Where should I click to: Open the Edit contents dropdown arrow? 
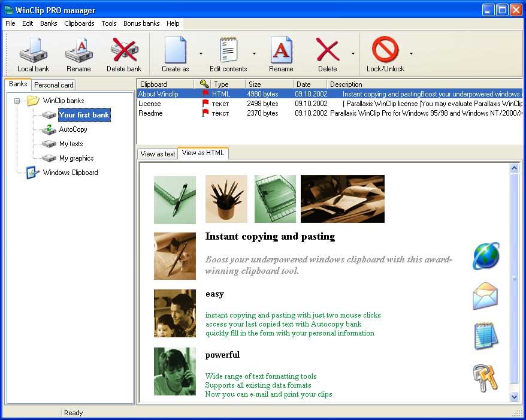point(254,54)
